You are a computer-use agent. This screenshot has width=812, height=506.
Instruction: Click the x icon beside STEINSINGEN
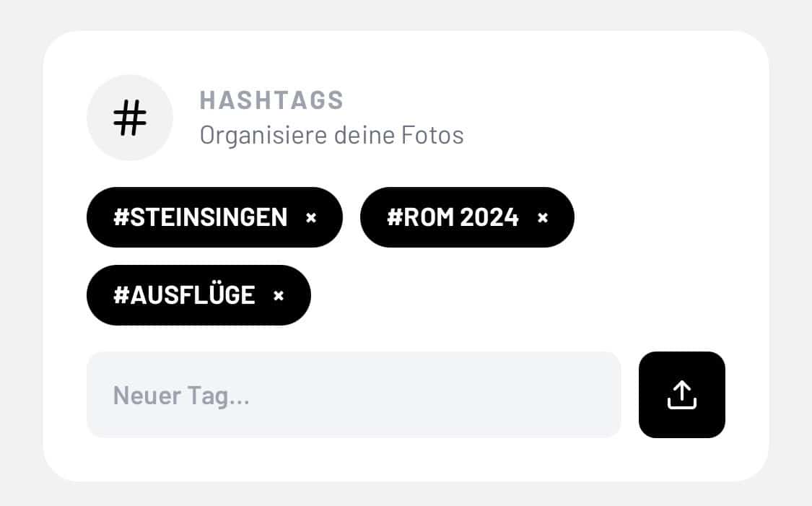tap(311, 217)
